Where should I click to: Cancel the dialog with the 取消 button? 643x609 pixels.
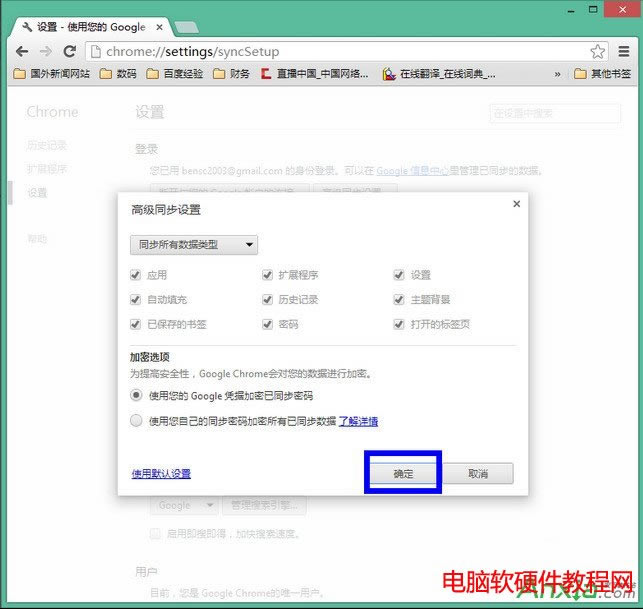(x=478, y=474)
